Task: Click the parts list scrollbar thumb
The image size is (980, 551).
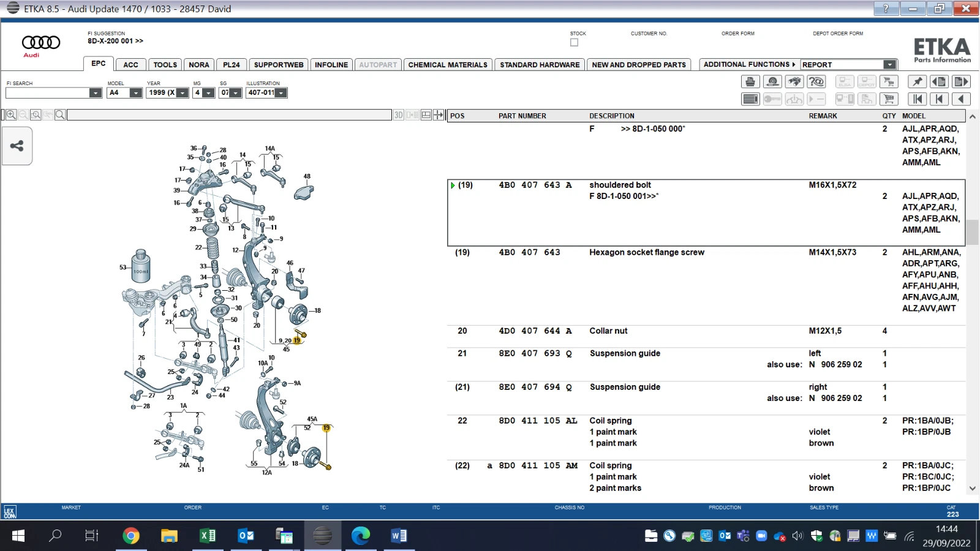Action: click(x=972, y=232)
